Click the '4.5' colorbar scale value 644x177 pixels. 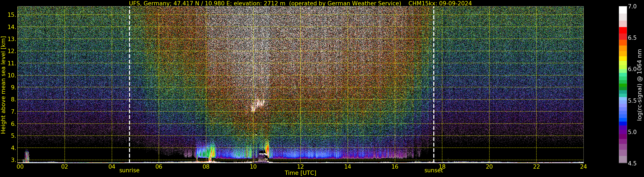632,163
